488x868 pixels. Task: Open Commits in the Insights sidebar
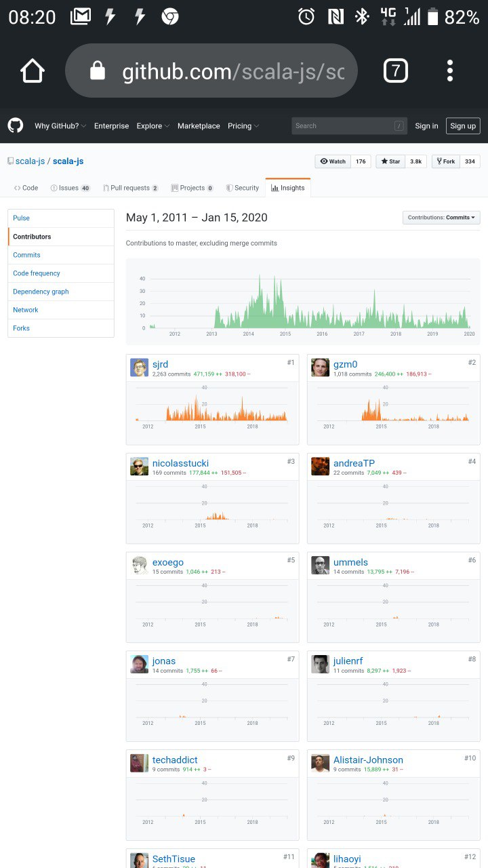[61, 255]
